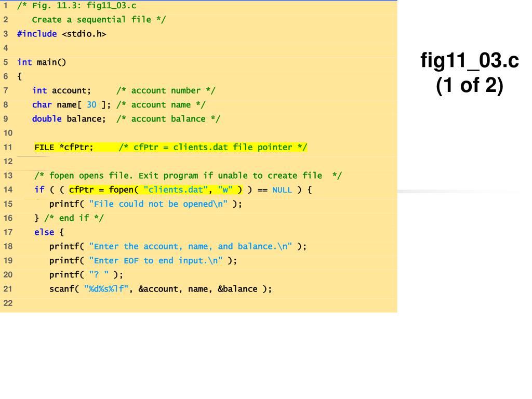The height and width of the screenshot is (399, 532).
Task: Click the string "Enter the account, name, and balance.\n"
Action: (190, 246)
